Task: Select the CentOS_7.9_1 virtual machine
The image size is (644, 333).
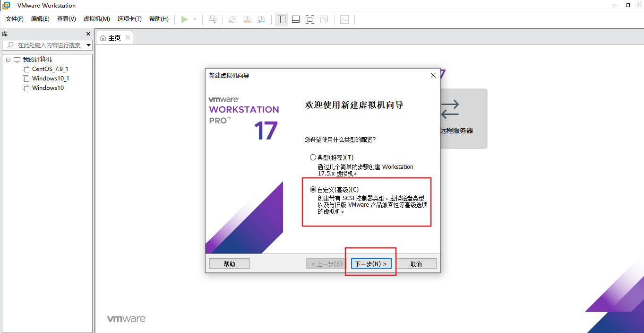Action: point(49,69)
